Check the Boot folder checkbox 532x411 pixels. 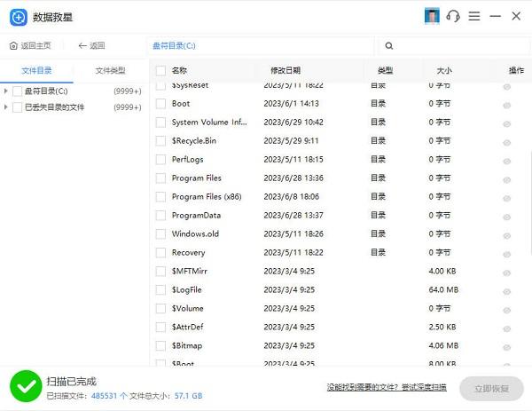point(160,104)
